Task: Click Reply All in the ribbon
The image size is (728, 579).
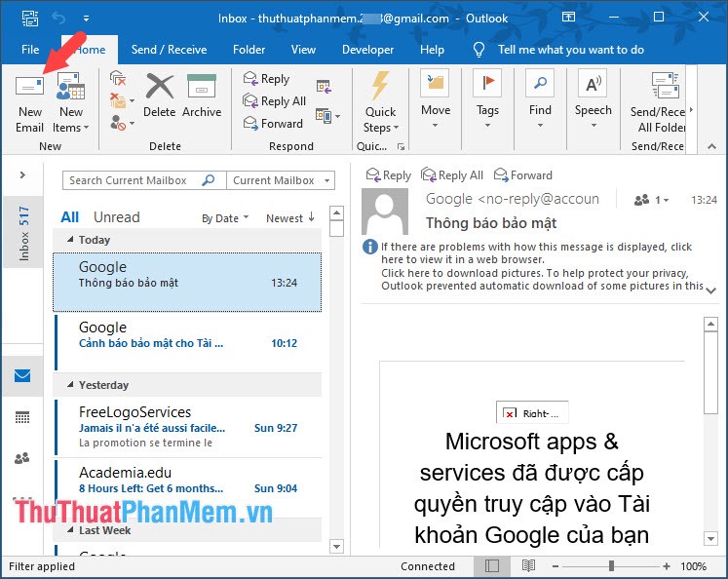Action: [x=275, y=100]
